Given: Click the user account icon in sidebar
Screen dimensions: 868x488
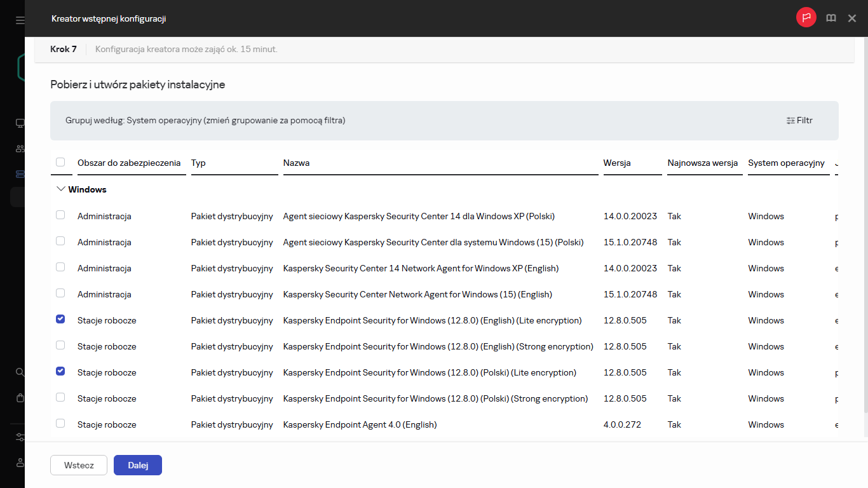Looking at the screenshot, I should tap(20, 463).
